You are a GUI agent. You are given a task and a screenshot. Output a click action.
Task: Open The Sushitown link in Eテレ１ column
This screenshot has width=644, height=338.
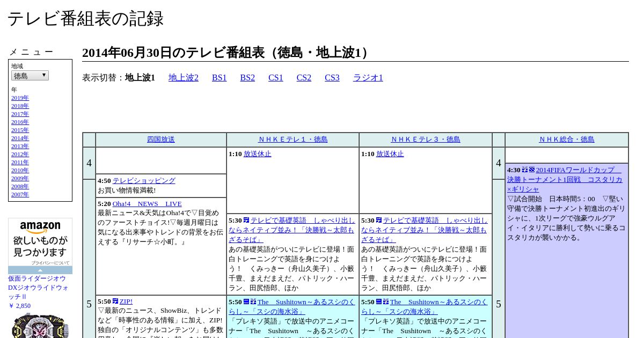tap(291, 306)
